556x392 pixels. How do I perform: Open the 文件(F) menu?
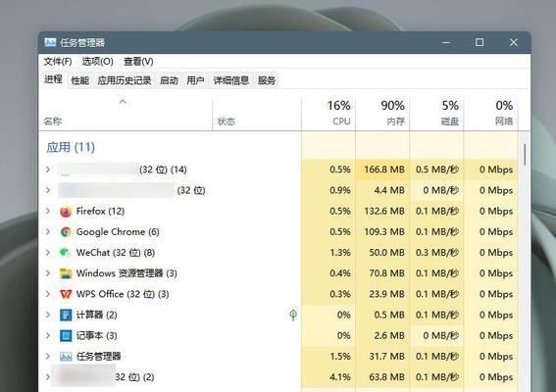[58, 62]
